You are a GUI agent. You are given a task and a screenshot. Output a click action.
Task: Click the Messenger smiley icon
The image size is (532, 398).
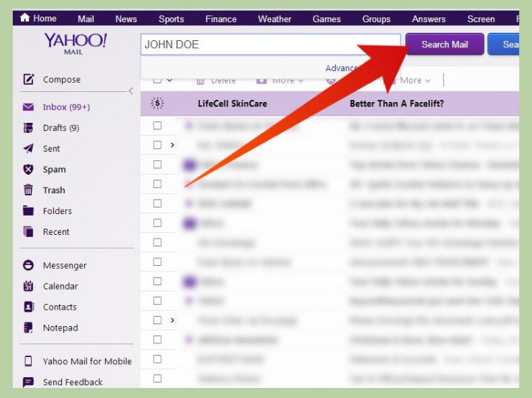28,265
